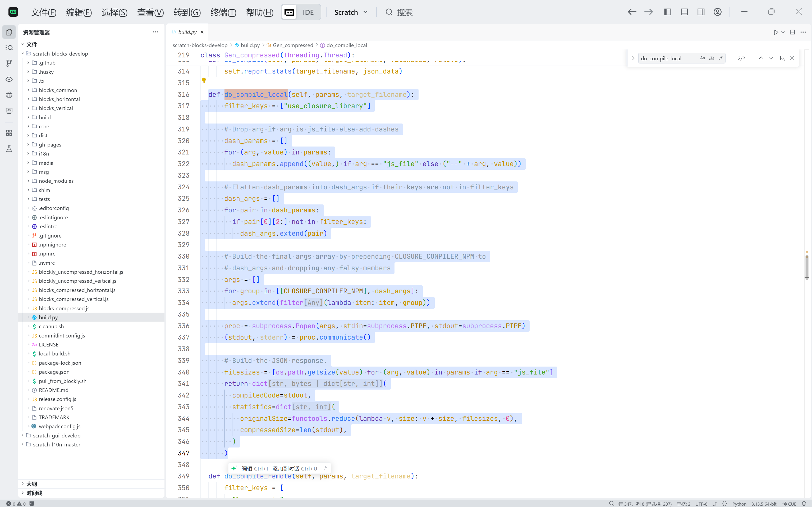Expand the 大纲 outline section
Screen dimensions: 812x507
[31, 483]
